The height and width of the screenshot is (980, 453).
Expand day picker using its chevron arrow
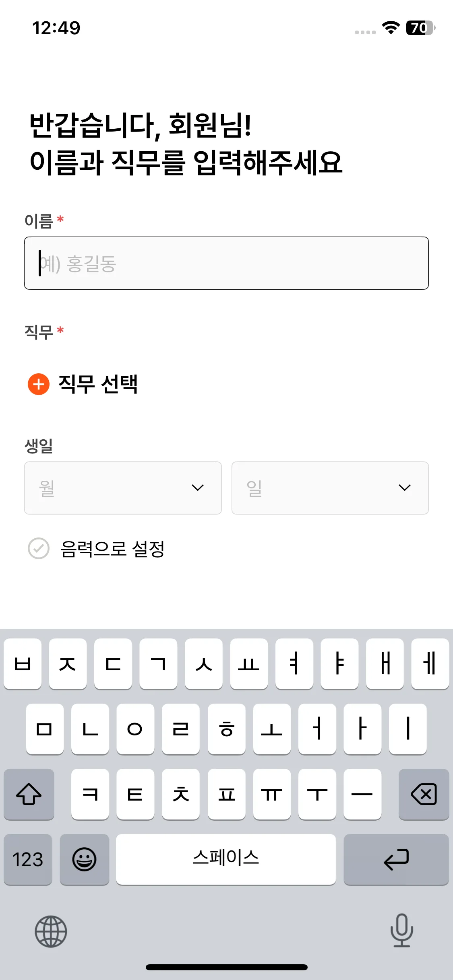(404, 488)
